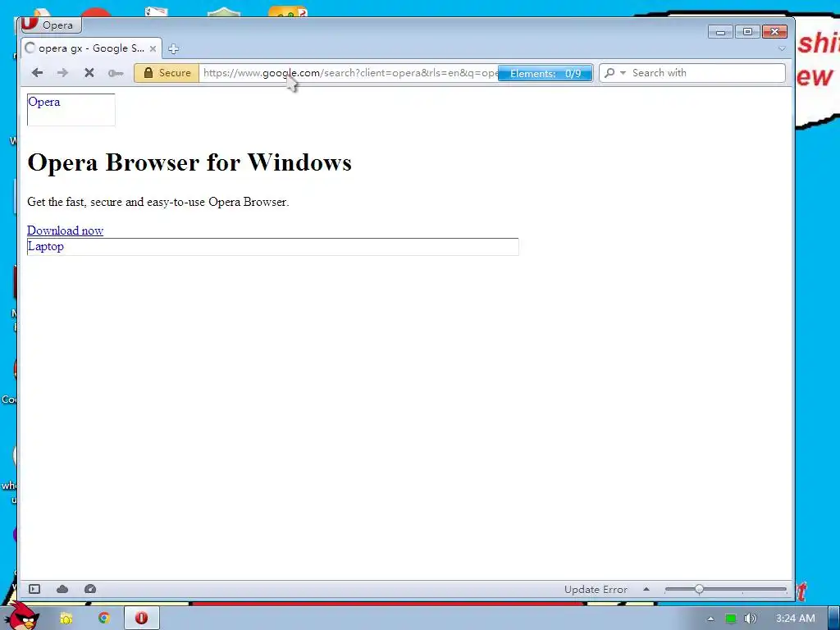The height and width of the screenshot is (630, 840).
Task: Click the 3:24 AM clock
Action: point(796,619)
